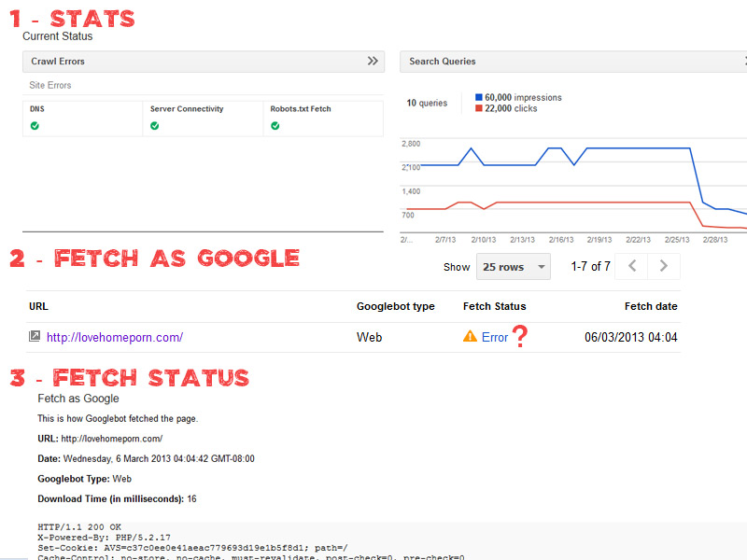The width and height of the screenshot is (747, 560).
Task: Click the Robots.txt Fetch green checkmark icon
Action: click(275, 126)
